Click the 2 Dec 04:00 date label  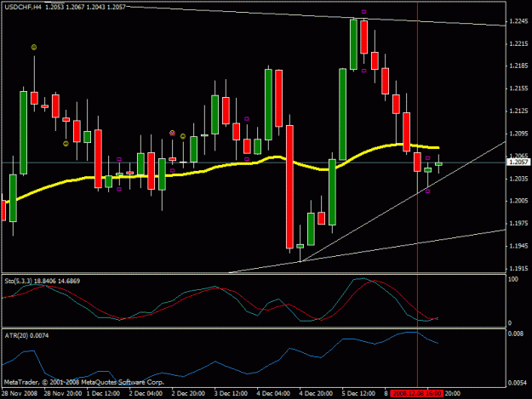point(146,394)
